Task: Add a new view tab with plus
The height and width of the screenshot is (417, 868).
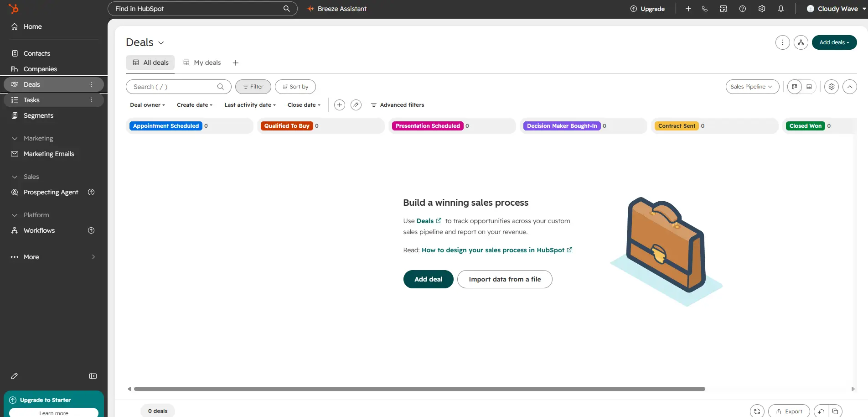Action: coord(236,63)
